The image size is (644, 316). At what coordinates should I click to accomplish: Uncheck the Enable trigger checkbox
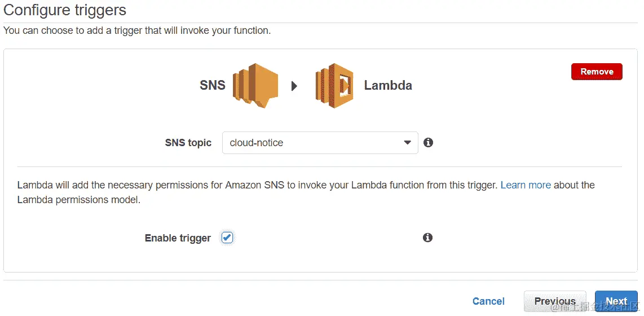point(227,238)
